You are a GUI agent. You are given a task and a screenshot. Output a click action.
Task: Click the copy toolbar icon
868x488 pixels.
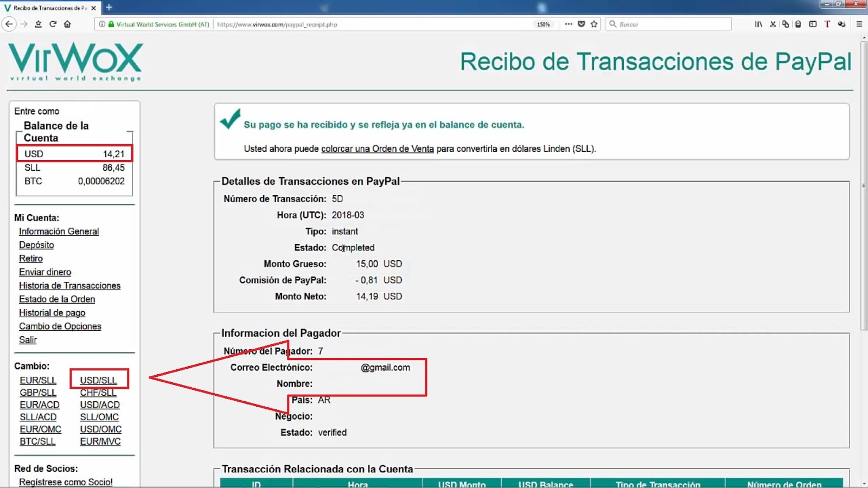786,24
